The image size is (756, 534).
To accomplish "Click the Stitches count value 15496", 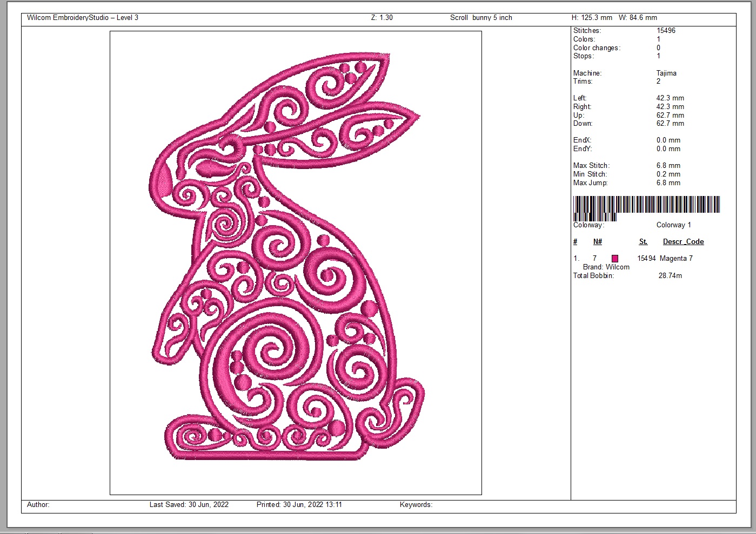I will 666,31.
